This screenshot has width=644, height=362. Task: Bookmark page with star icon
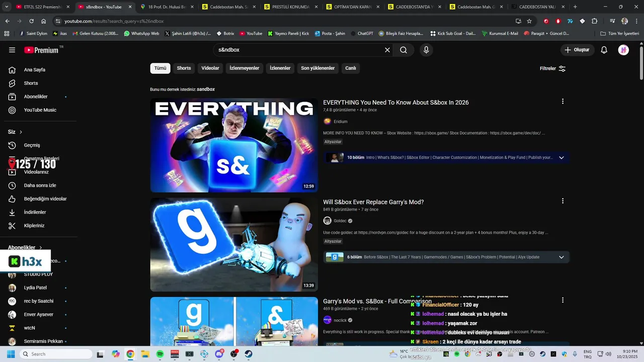pyautogui.click(x=529, y=21)
